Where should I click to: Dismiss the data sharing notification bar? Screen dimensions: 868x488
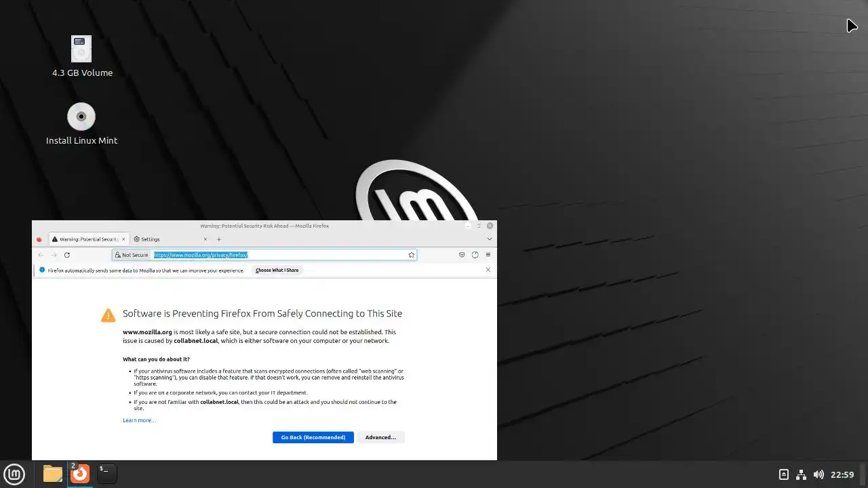click(x=488, y=270)
